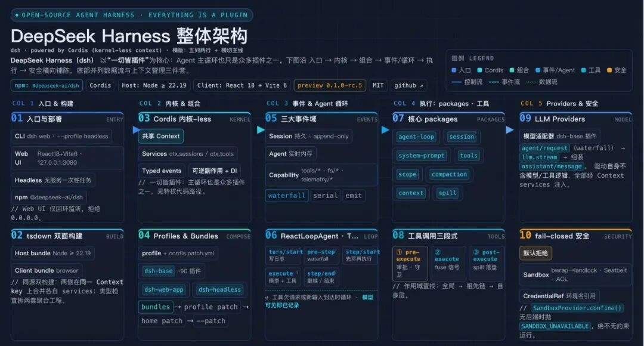
Task: Click the waterfall chip in card 05
Action: point(287,196)
